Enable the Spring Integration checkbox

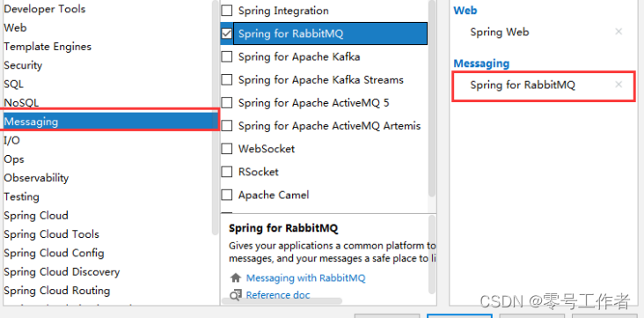227,11
